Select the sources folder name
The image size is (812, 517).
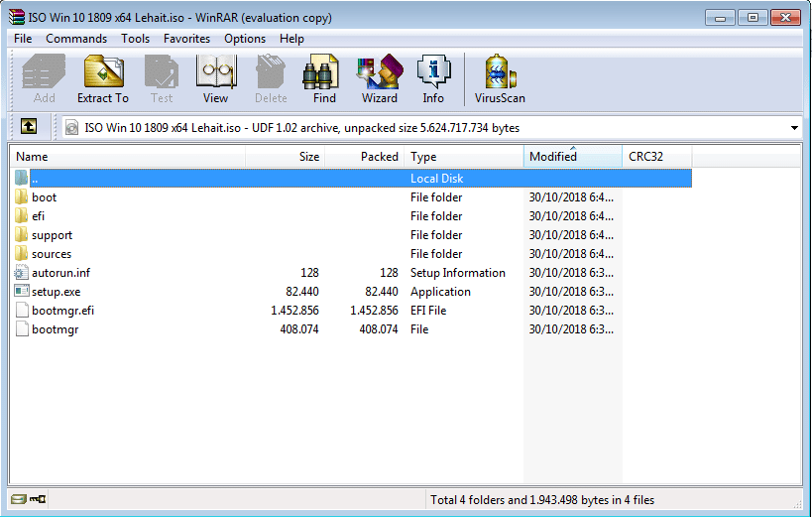(x=52, y=254)
